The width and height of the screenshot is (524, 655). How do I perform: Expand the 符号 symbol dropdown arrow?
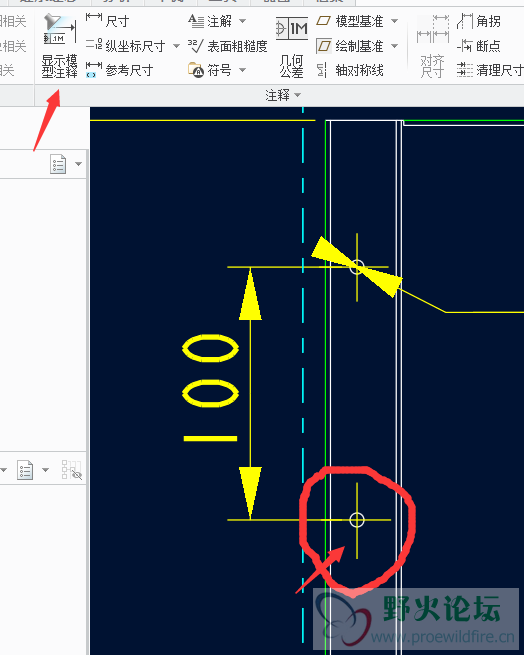pos(242,70)
